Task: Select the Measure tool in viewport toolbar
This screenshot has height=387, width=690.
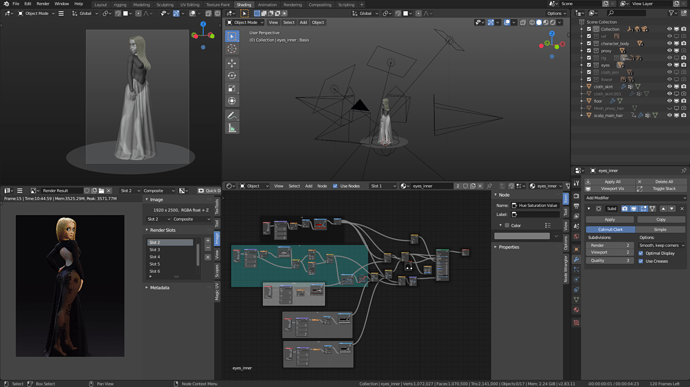Action: click(x=232, y=128)
